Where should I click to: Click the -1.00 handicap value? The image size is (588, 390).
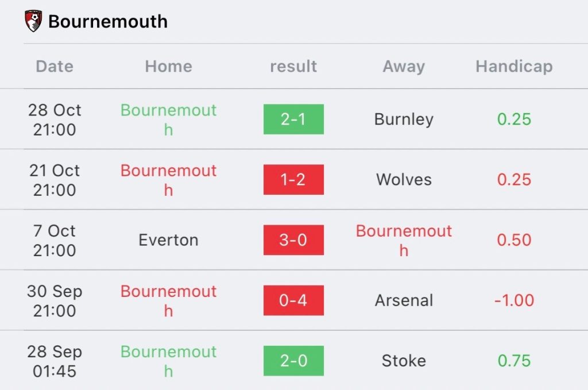pos(514,300)
